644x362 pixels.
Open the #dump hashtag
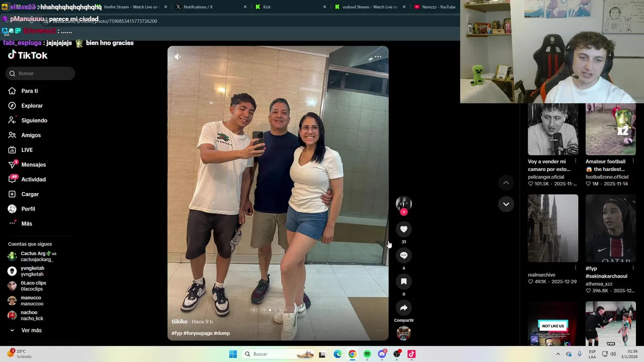[222, 333]
